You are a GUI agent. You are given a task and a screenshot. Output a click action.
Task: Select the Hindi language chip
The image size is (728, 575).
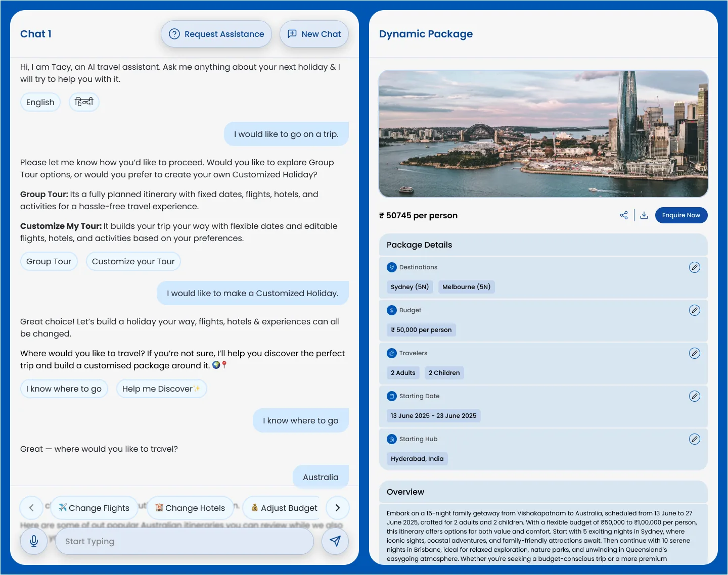tap(84, 102)
